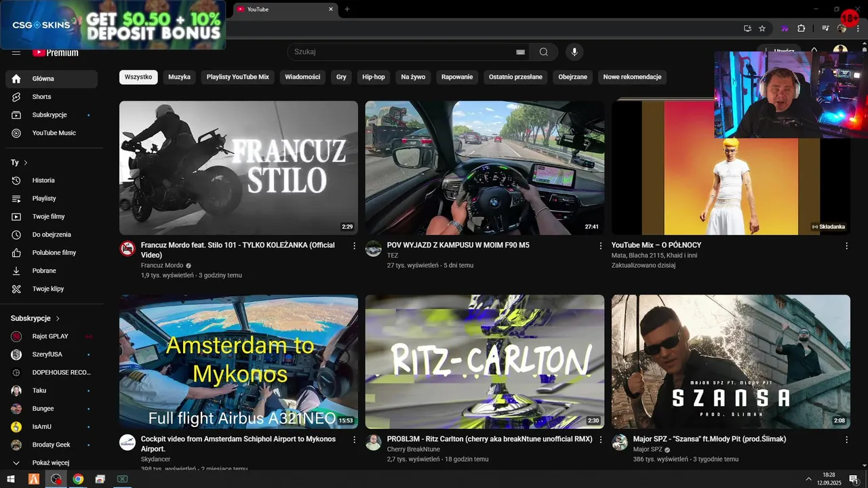Open YouTube Music in the sidebar
Screen dimensions: 868x488
[52, 133]
